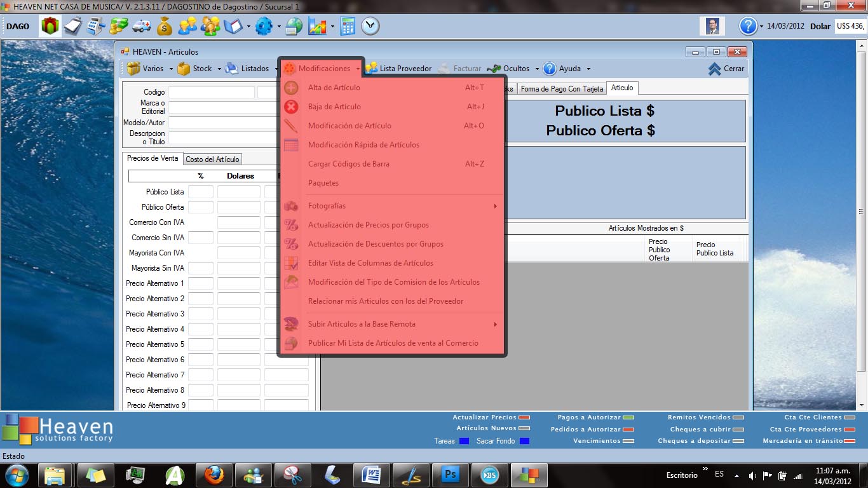Screen dimensions: 868x488
Task: Click the blue Sacar Fondo indicator square
Action: click(524, 441)
